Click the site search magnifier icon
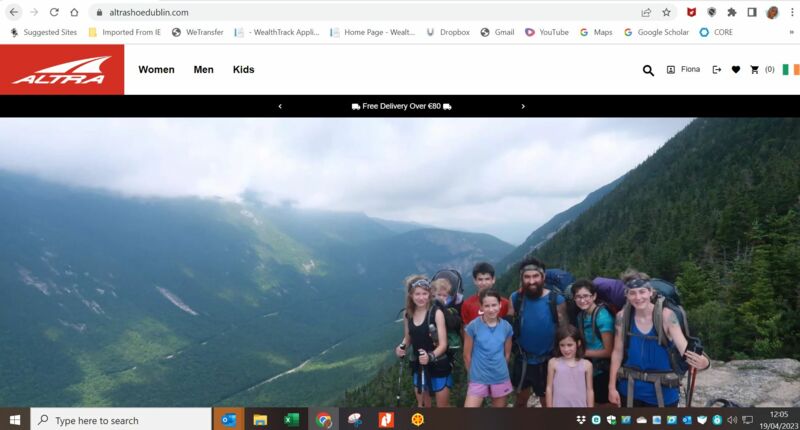The image size is (800, 430). (x=648, y=70)
